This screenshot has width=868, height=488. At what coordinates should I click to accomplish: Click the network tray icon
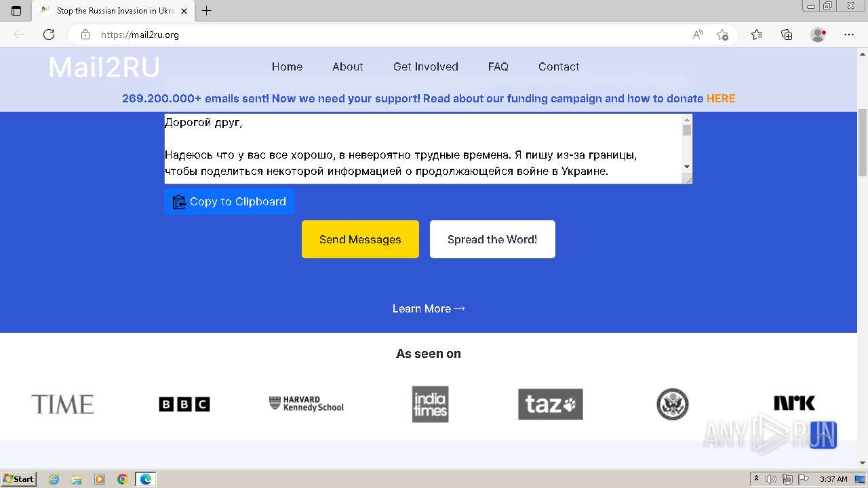pyautogui.click(x=787, y=479)
